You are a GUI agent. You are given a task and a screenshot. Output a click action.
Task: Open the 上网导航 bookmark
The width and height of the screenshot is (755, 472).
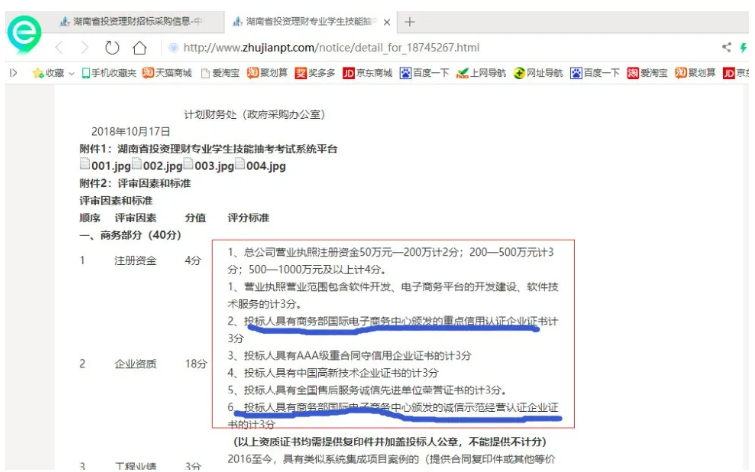coord(481,73)
